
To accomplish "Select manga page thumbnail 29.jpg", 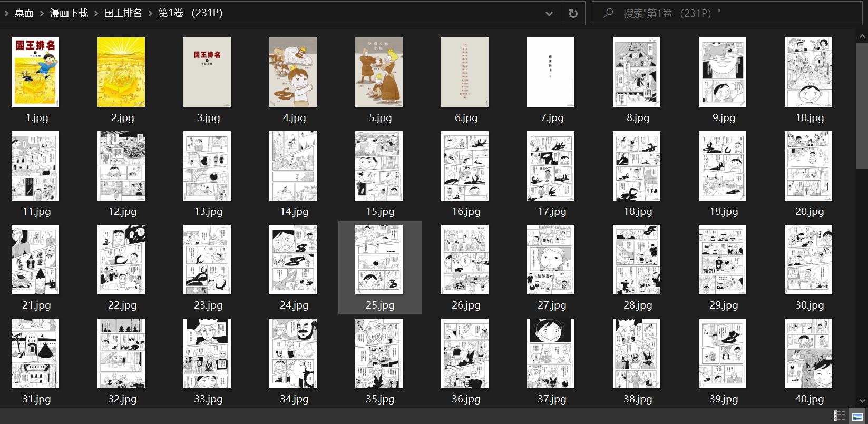I will (723, 260).
